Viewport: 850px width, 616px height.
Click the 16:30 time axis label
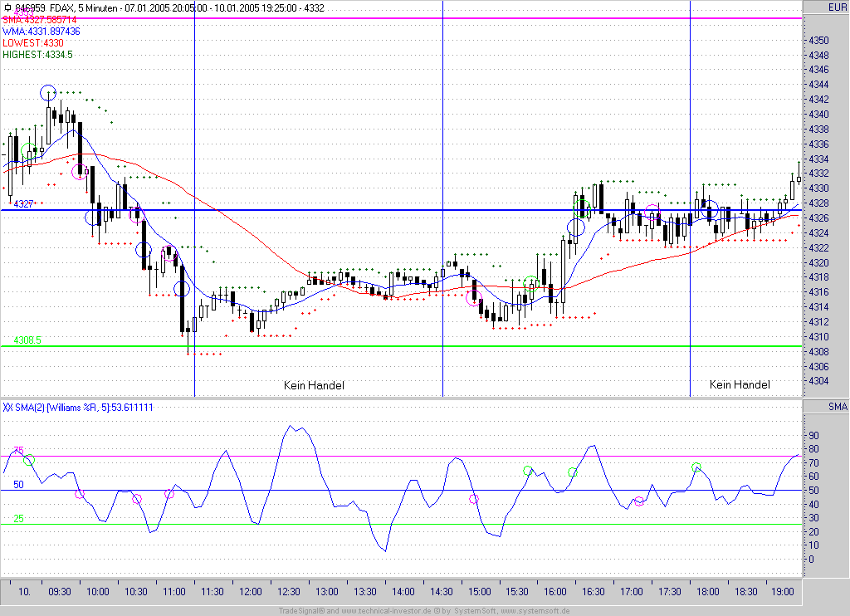click(593, 592)
